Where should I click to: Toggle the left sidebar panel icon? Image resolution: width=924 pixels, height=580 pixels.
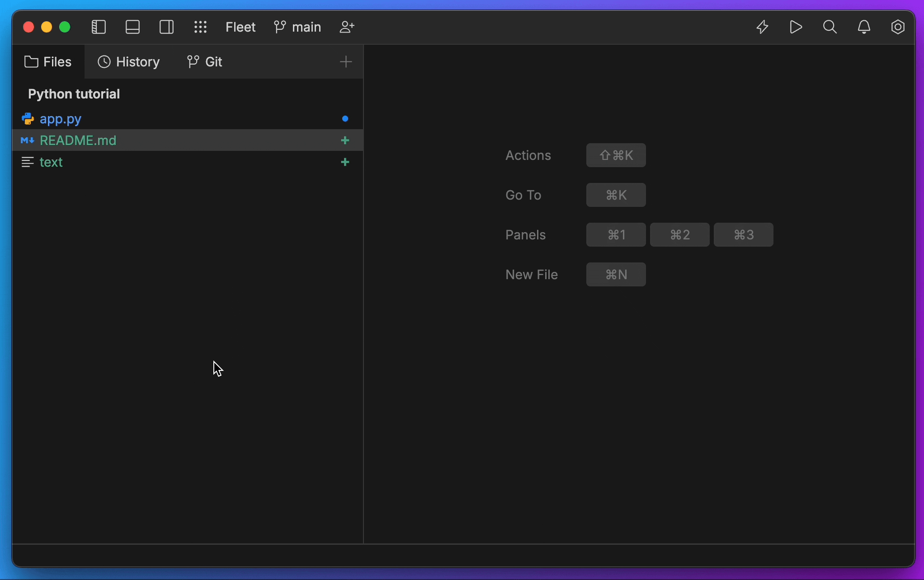click(x=98, y=27)
